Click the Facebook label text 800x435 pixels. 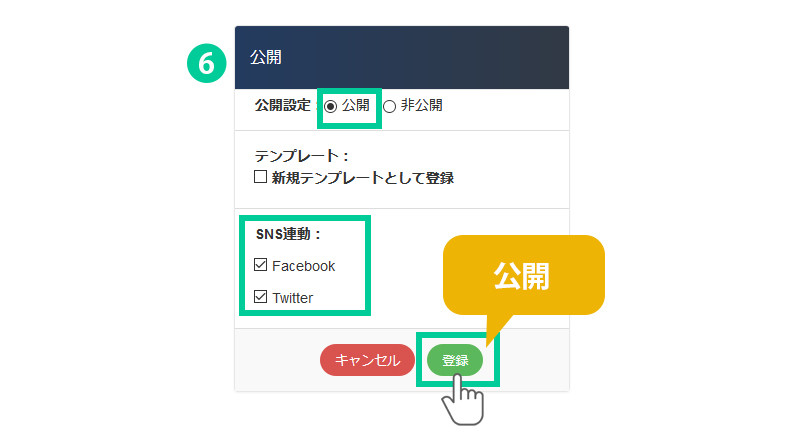[303, 266]
